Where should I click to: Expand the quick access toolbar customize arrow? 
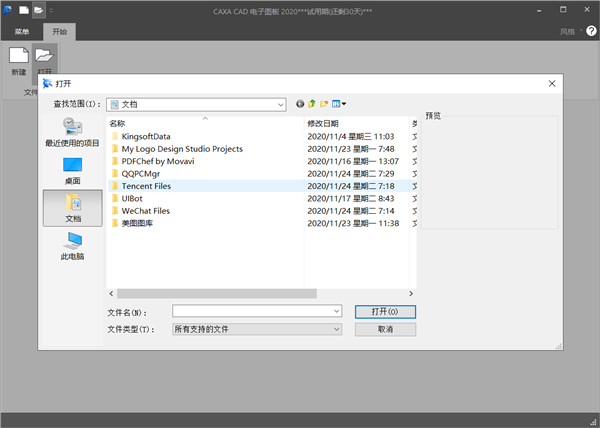tap(51, 10)
